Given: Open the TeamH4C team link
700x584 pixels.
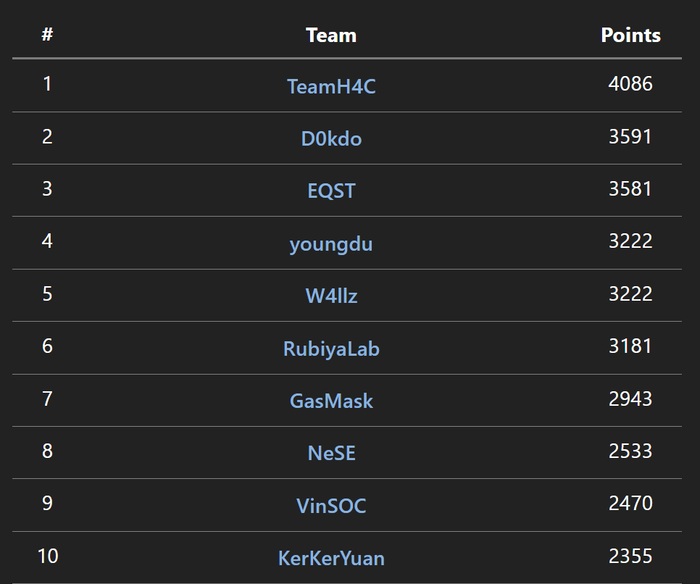Looking at the screenshot, I should coord(331,86).
